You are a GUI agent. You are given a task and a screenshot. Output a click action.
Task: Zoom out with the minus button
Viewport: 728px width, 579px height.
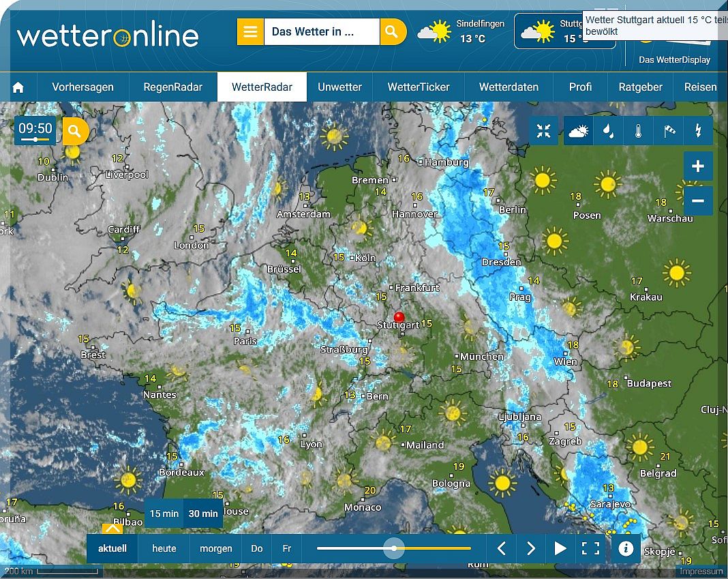[x=697, y=201]
